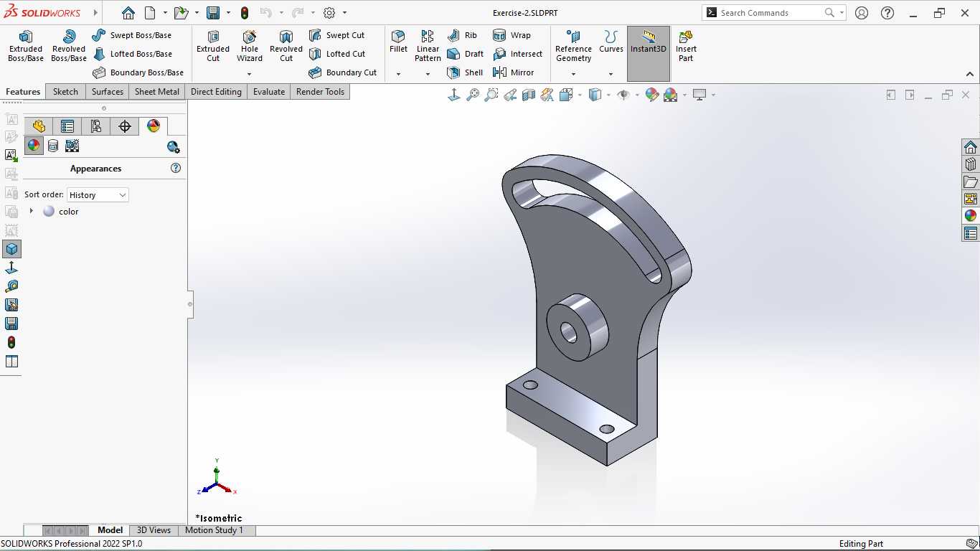Select the Wrap feature
This screenshot has width=980, height=551.
coord(512,35)
